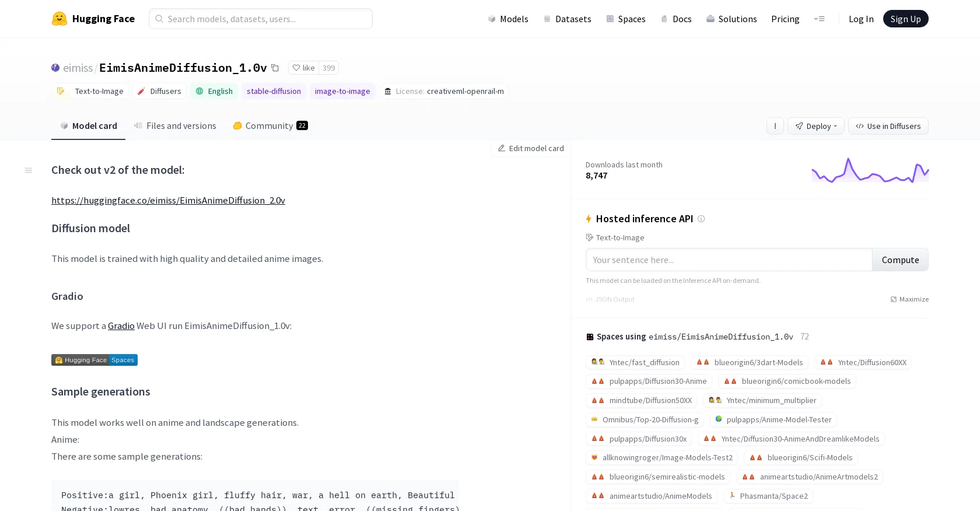Open Yntec/minimum_multiplier space
The width and height of the screenshot is (980, 511).
point(762,400)
